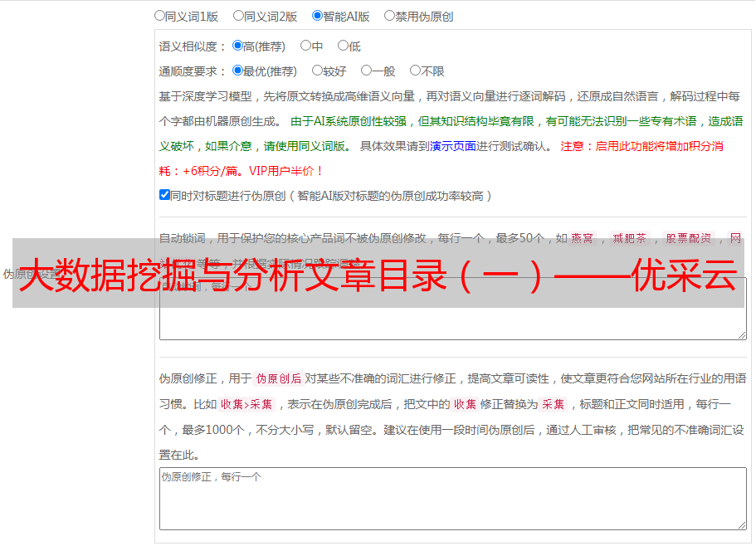Click the 伪原创后 highlighted tag
The height and width of the screenshot is (546, 756).
click(279, 378)
